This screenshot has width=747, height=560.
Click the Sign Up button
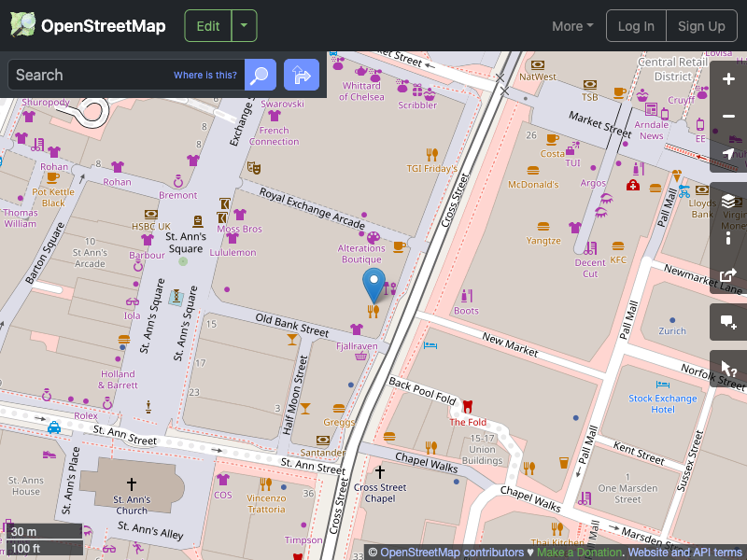701,25
